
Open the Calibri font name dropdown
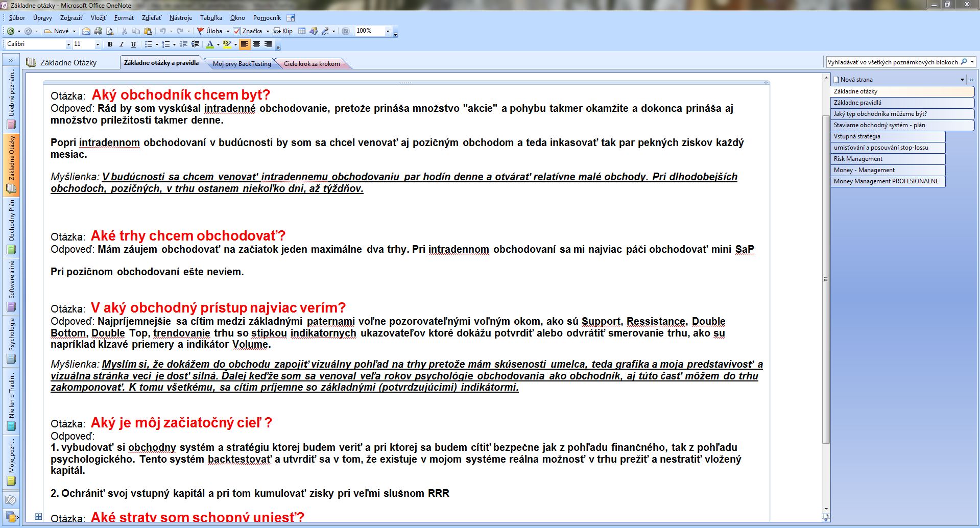pos(68,44)
